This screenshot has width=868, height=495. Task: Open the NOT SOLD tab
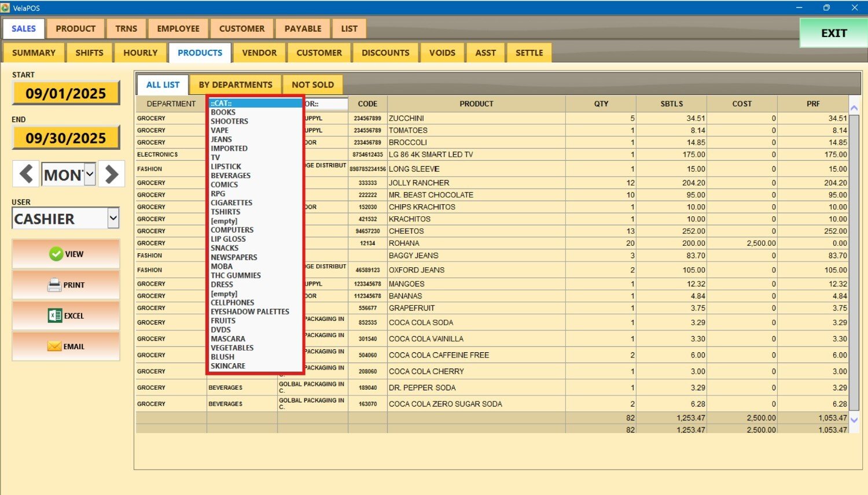click(x=312, y=85)
